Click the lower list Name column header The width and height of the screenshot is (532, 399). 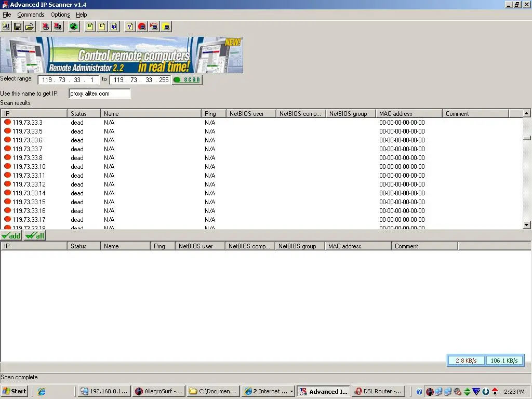pos(125,246)
